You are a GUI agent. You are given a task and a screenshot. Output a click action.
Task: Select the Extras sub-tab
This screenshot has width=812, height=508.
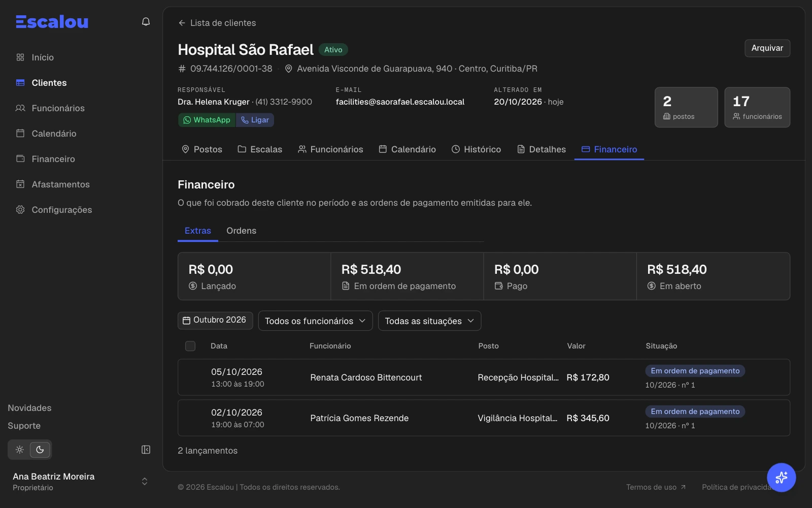(x=198, y=231)
